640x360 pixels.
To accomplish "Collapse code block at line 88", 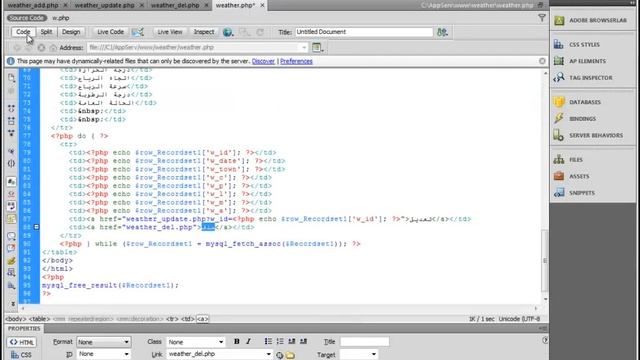I will click(x=36, y=227).
